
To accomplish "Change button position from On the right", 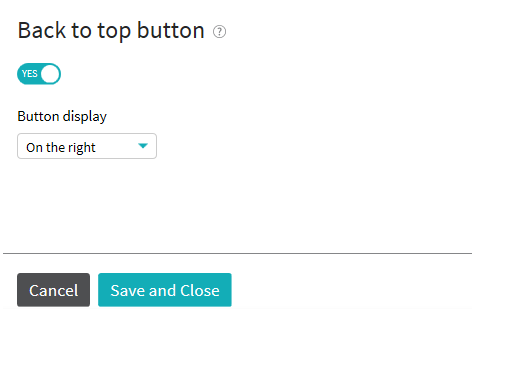I will [87, 146].
